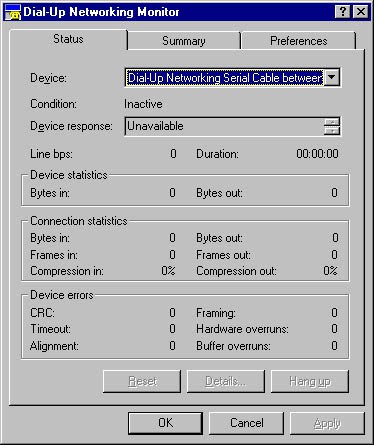Switch to the Summary tab

pyautogui.click(x=184, y=41)
